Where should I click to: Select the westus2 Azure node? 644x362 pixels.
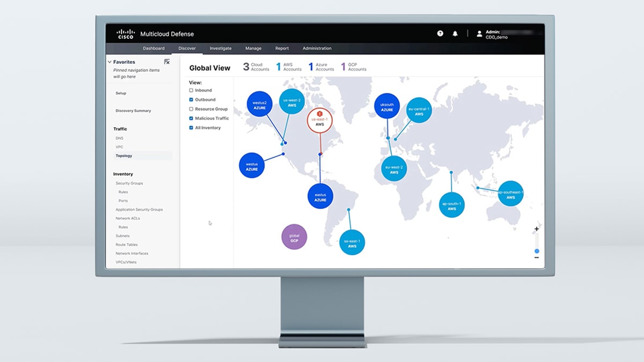(x=259, y=104)
